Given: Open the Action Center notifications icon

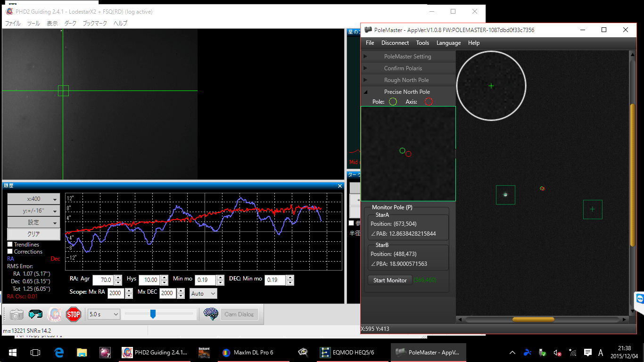Looking at the screenshot, I should tap(588, 352).
